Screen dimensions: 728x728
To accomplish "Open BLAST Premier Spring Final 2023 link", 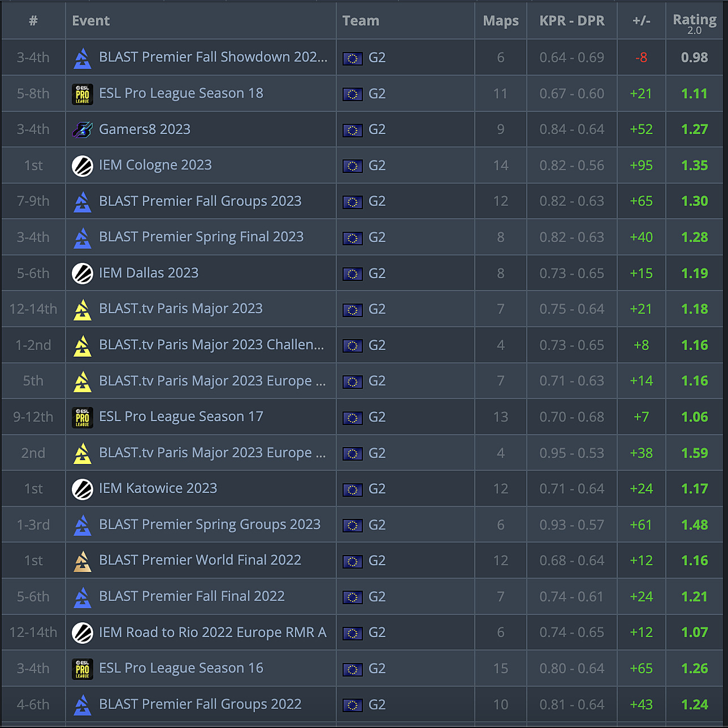I will pos(201,237).
